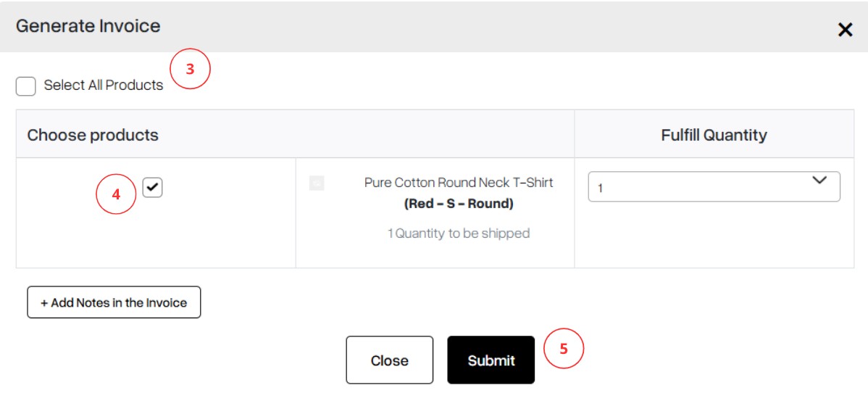Click the Generate Invoice dialog title
Screen dimensions: 868x401
88,26
